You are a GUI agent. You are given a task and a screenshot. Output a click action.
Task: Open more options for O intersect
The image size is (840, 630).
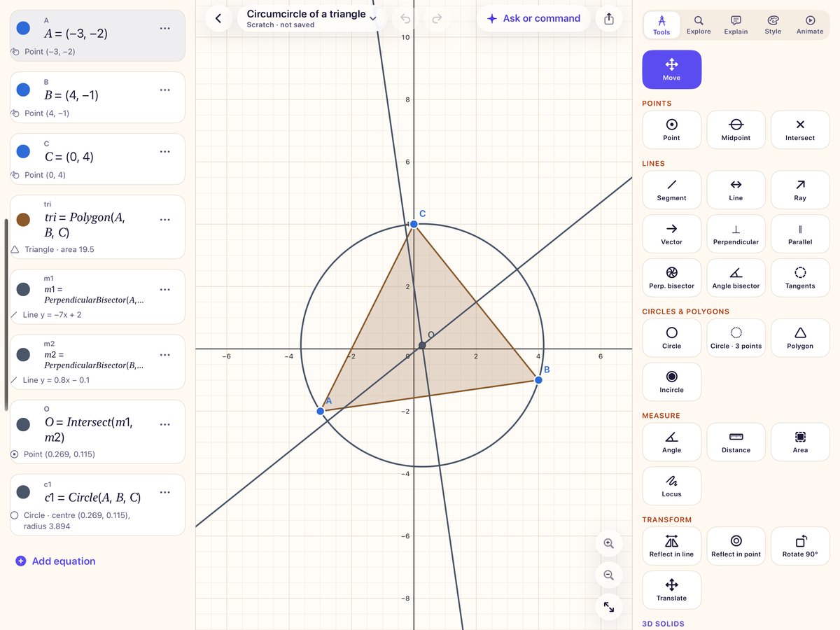click(x=165, y=424)
